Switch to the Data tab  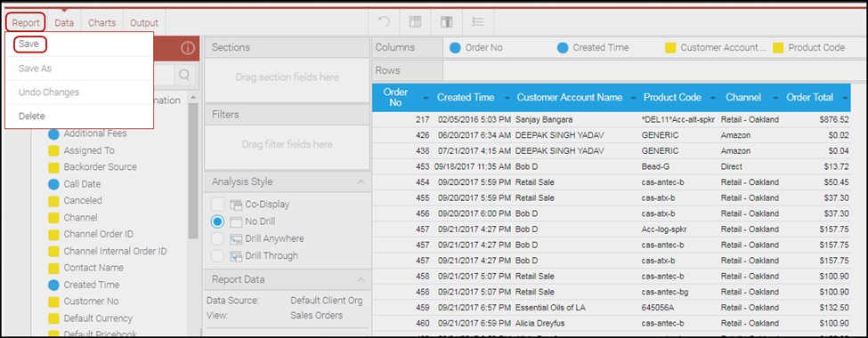pos(64,22)
